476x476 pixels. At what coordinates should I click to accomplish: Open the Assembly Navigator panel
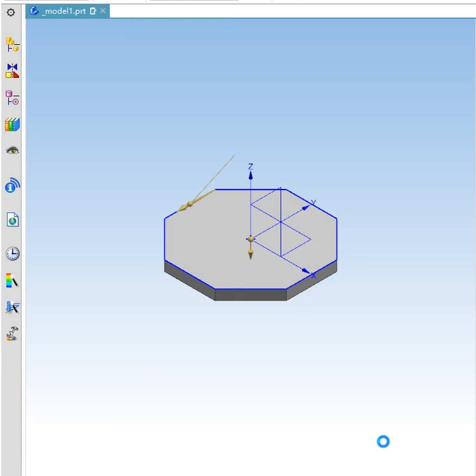coord(12,45)
